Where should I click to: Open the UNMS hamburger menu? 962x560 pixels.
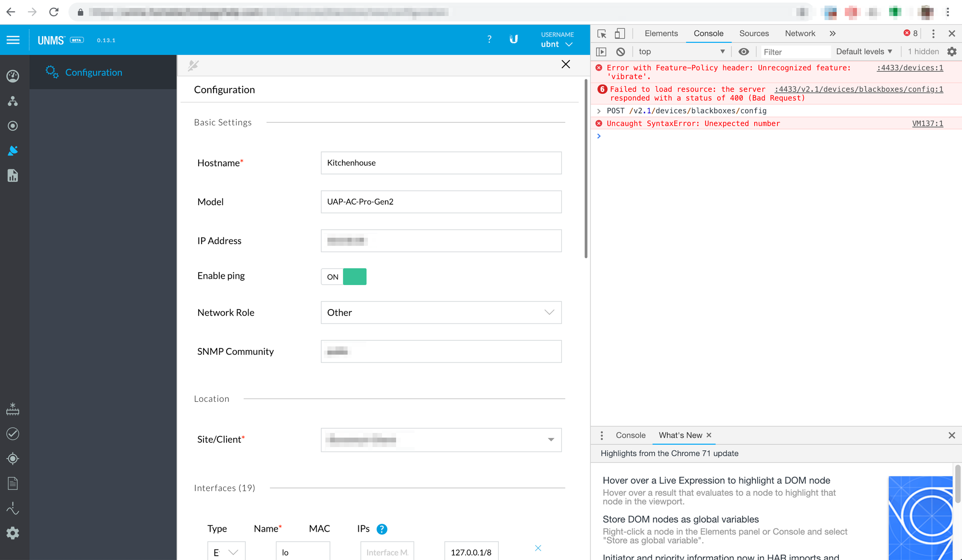point(13,40)
